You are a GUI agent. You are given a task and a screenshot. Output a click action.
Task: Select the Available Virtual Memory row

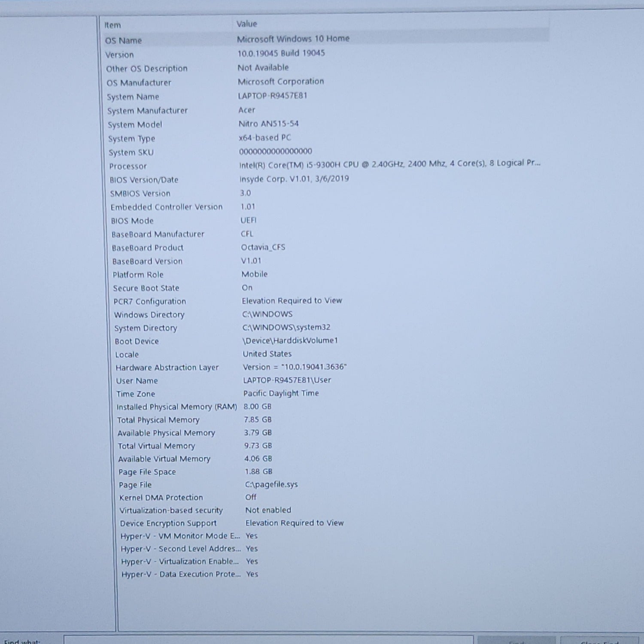(x=164, y=459)
